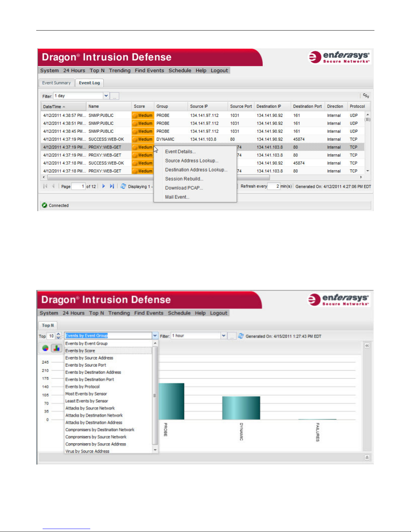Switch Top N chart to pie view
Image resolution: width=411 pixels, height=532 pixels.
tap(45, 348)
